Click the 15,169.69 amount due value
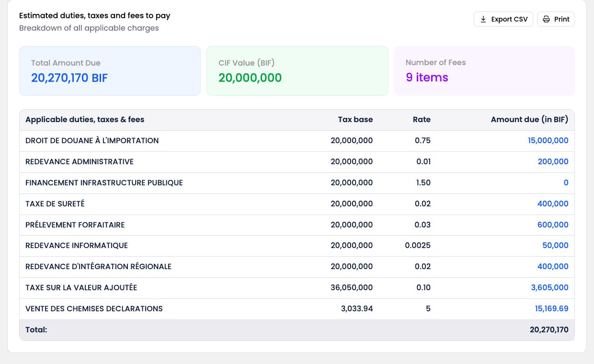 click(552, 309)
